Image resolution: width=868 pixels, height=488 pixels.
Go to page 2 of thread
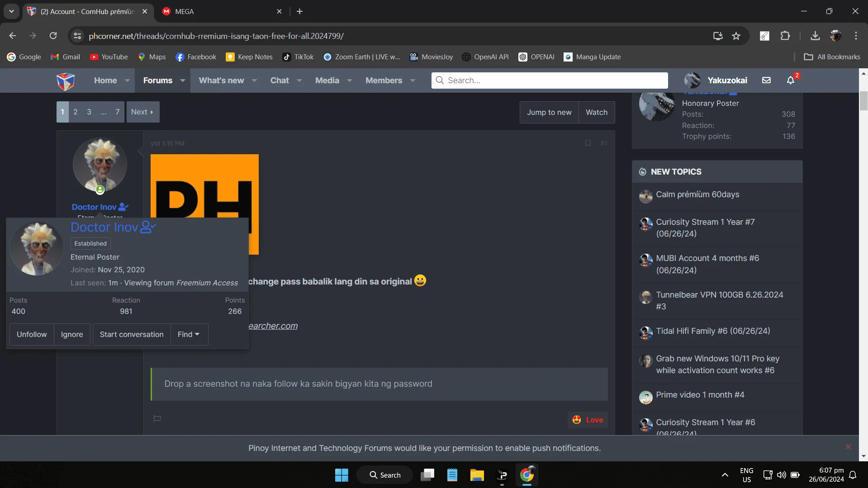(76, 112)
